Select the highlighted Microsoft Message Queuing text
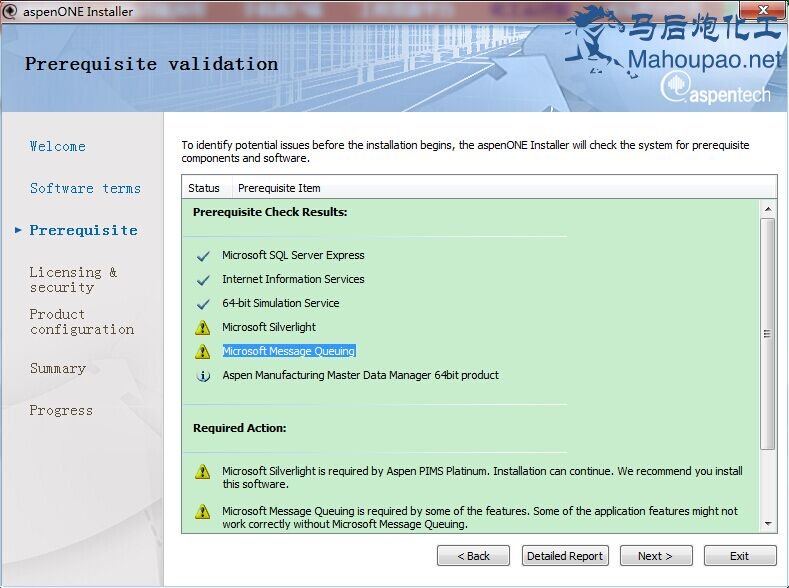Image resolution: width=789 pixels, height=588 pixels. (x=289, y=351)
